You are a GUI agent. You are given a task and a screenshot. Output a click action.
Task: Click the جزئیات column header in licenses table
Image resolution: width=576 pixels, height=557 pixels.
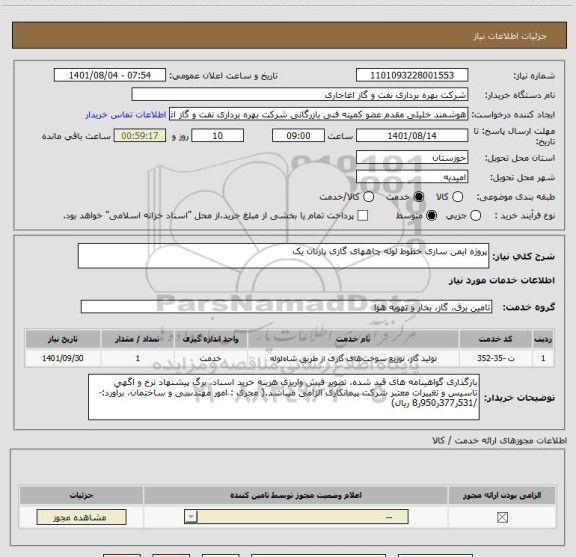[x=82, y=495]
